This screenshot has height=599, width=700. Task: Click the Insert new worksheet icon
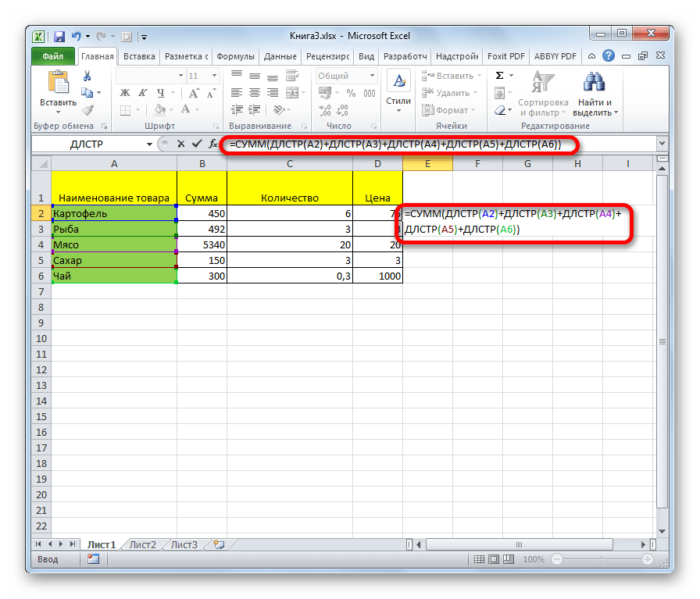click(x=219, y=544)
